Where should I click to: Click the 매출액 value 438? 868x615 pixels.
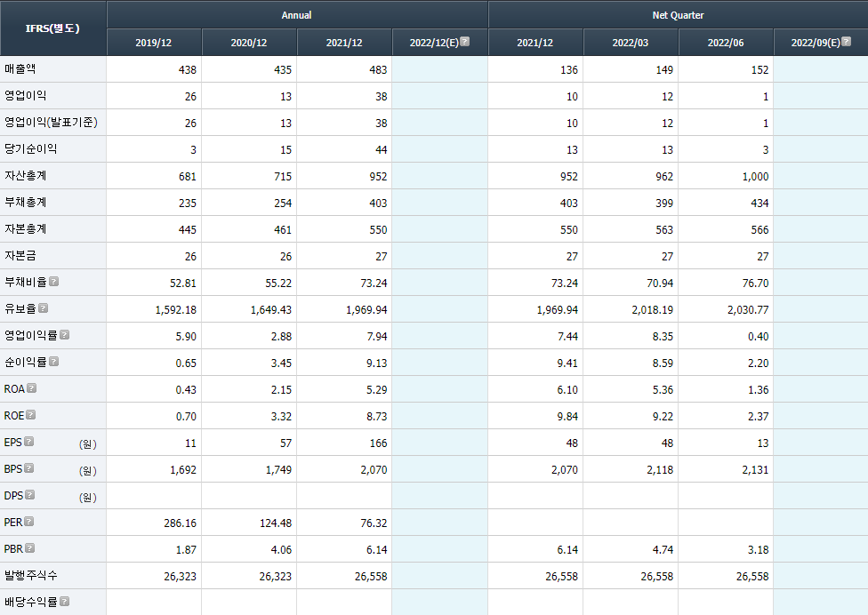pos(187,69)
